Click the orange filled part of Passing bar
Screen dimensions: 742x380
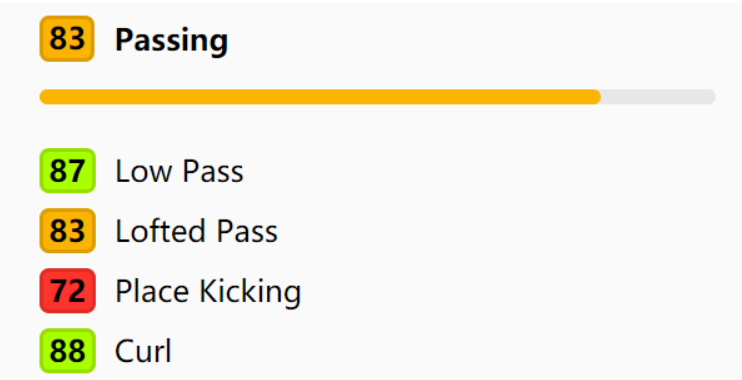point(320,97)
